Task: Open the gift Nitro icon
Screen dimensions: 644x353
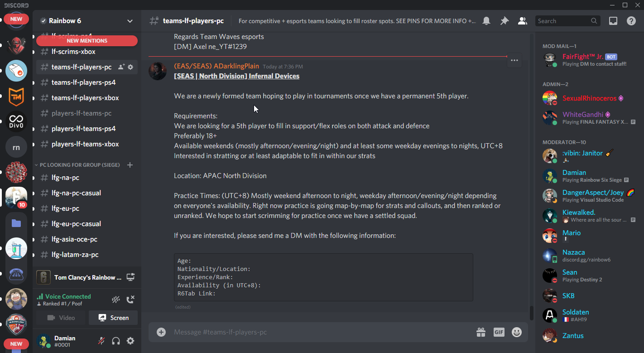Action: pyautogui.click(x=481, y=332)
